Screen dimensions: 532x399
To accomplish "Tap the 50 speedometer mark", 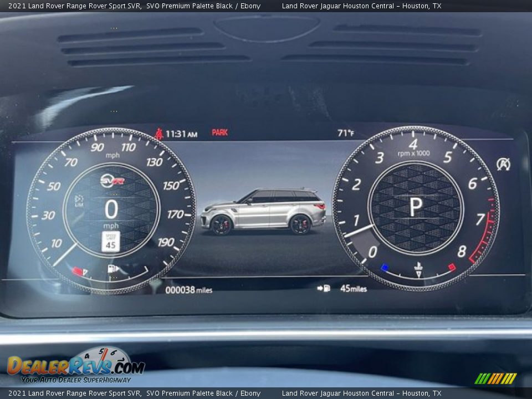I will 54,186.
